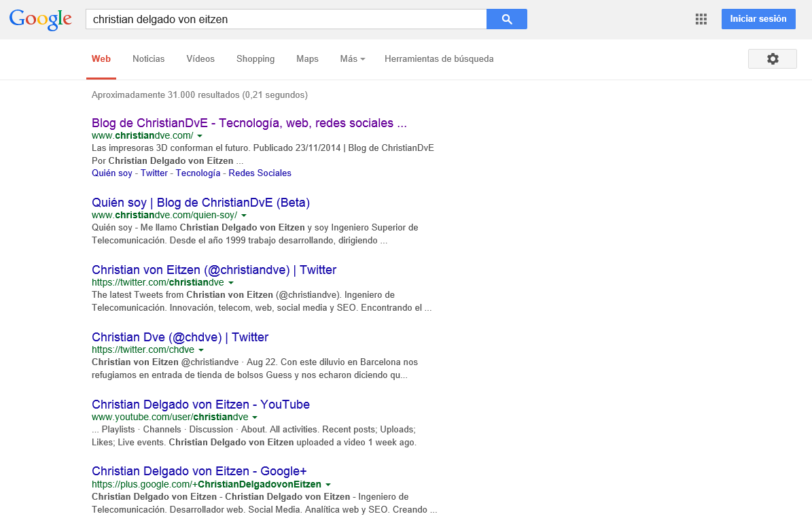This screenshot has width=812, height=531.
Task: Click snippet text Con este diluvio en Barcelona
Action: (x=340, y=362)
